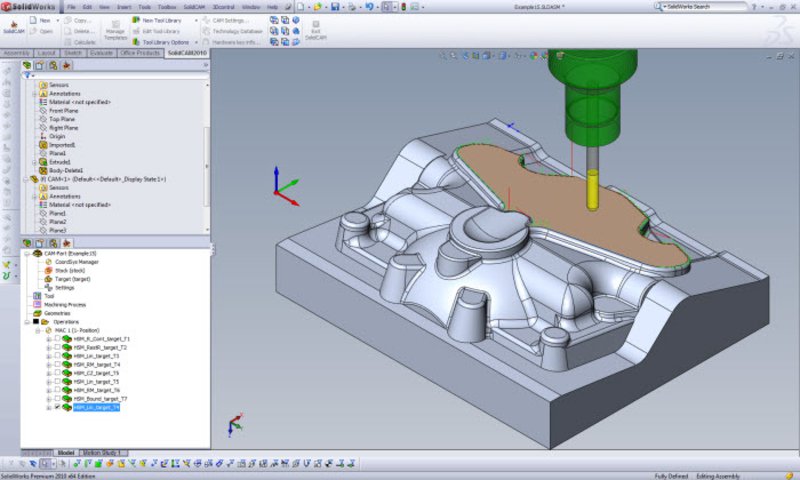Click the Stock (stock) icon in tree
The width and height of the screenshot is (800, 480).
(x=48, y=270)
